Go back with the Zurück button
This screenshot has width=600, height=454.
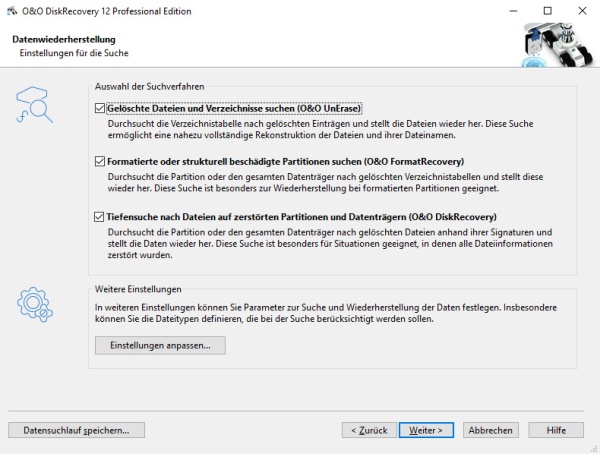[369, 430]
